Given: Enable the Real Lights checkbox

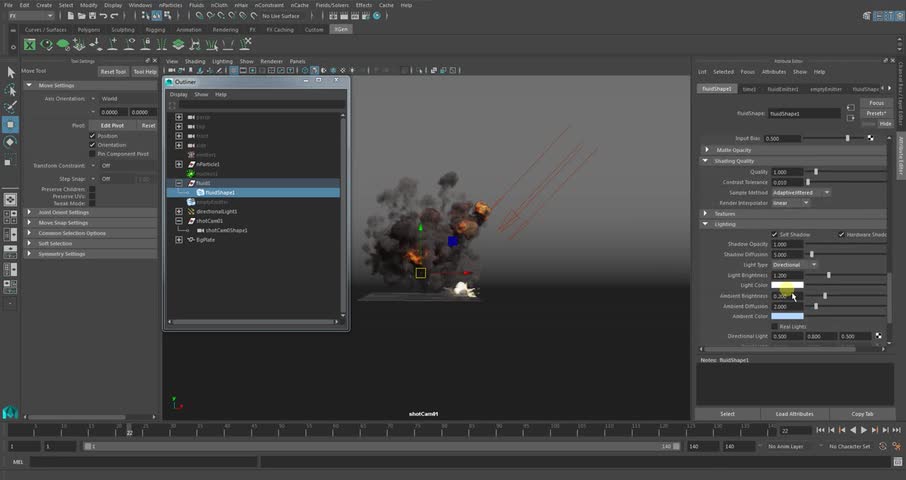Looking at the screenshot, I should [774, 326].
